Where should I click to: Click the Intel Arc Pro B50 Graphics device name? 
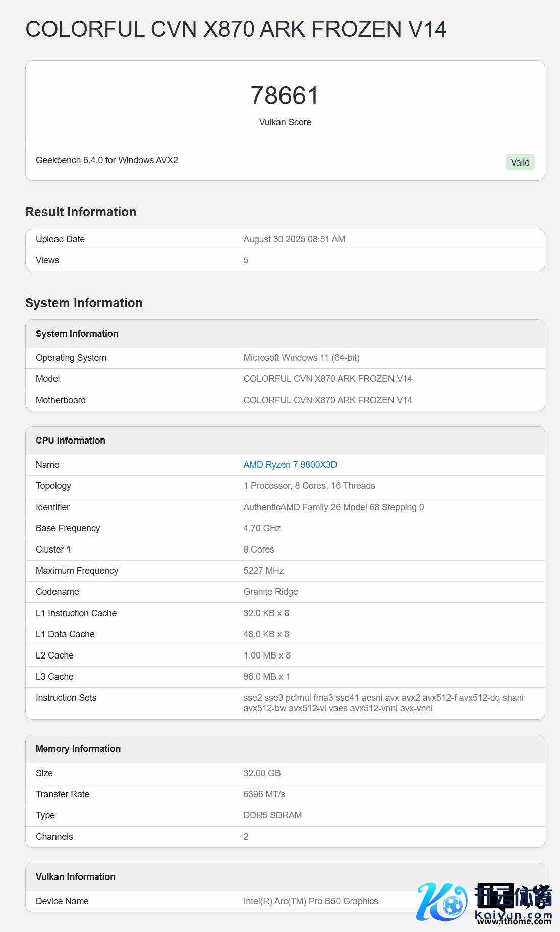[x=310, y=901]
